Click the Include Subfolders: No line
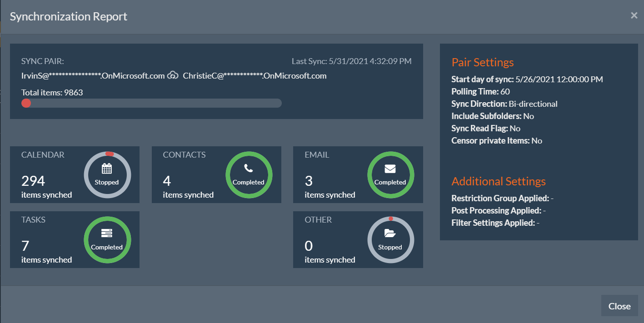Image resolution: width=644 pixels, height=323 pixels. pyautogui.click(x=493, y=116)
